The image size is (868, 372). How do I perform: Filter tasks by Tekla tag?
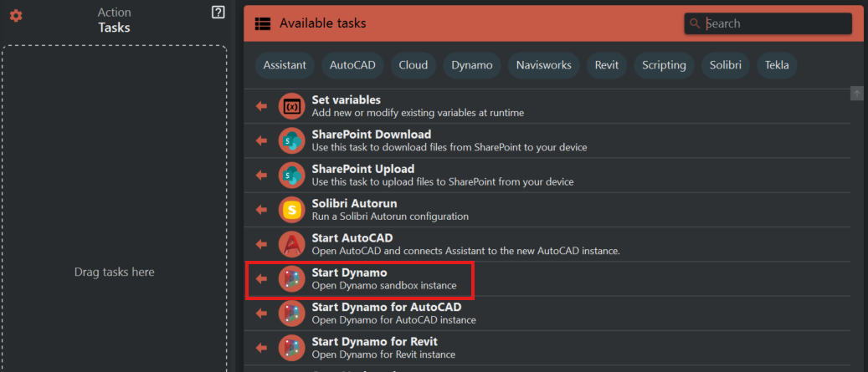(x=777, y=65)
